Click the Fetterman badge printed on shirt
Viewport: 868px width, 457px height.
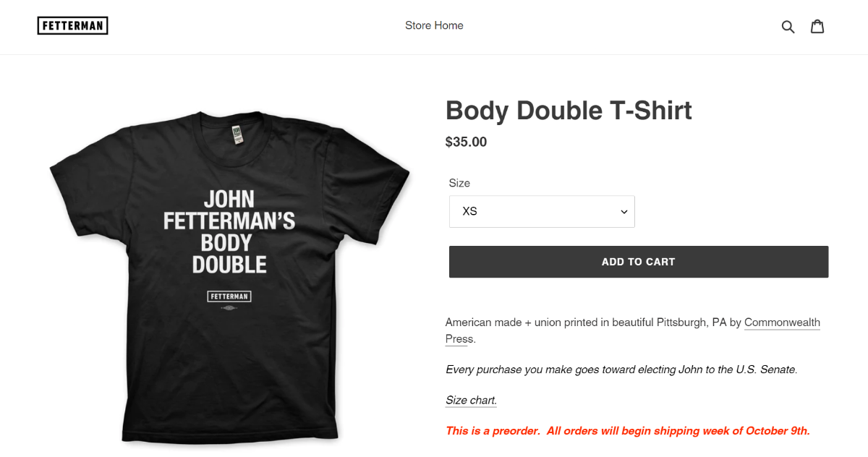229,296
